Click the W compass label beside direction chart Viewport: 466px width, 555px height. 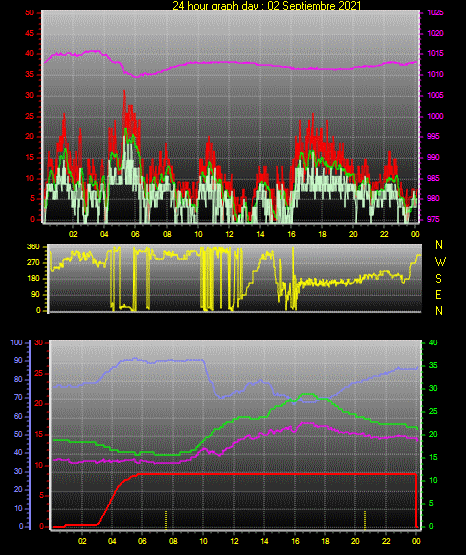pyautogui.click(x=440, y=262)
